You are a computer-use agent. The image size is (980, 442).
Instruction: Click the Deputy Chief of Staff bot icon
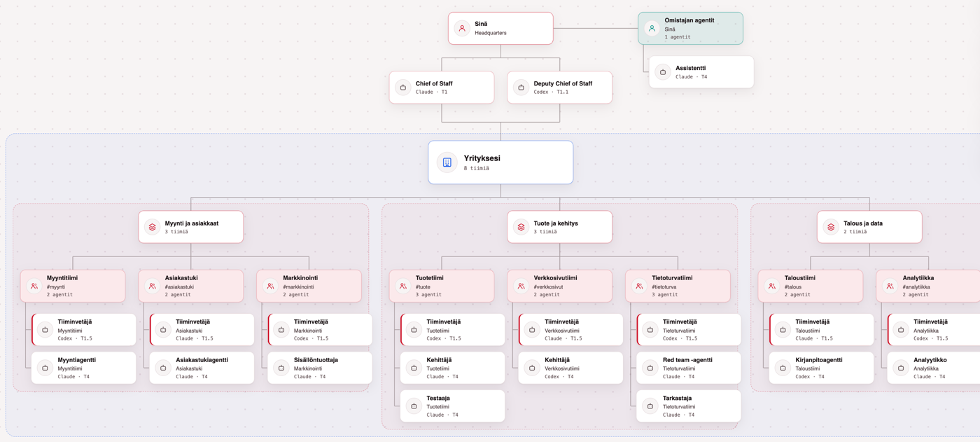tap(521, 88)
